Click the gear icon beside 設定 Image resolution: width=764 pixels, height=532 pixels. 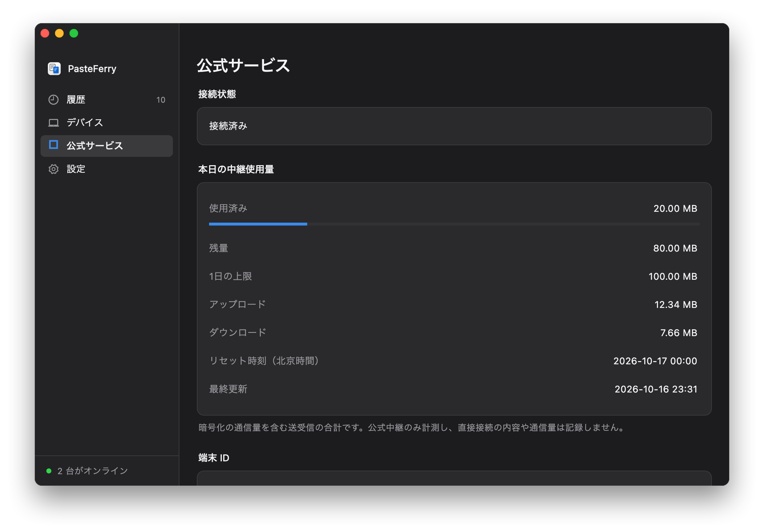(54, 169)
